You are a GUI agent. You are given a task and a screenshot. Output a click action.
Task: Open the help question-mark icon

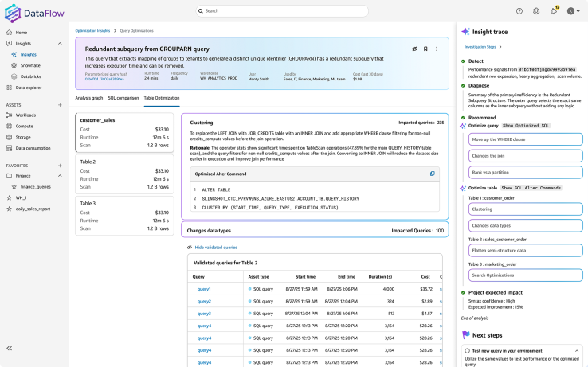coord(519,11)
